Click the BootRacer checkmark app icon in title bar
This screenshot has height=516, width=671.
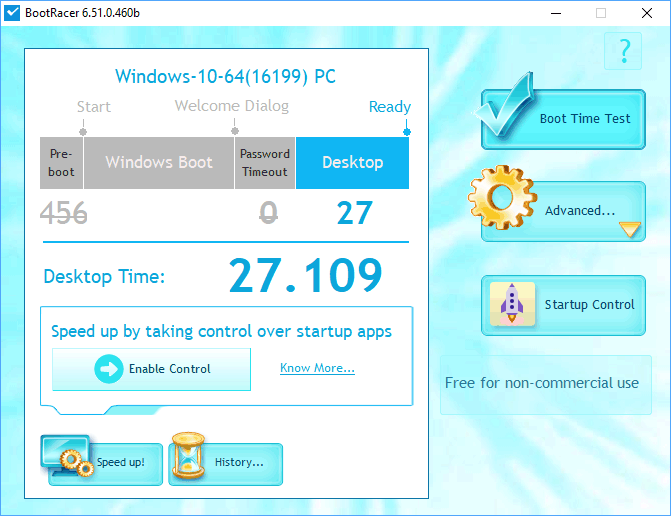tap(12, 13)
